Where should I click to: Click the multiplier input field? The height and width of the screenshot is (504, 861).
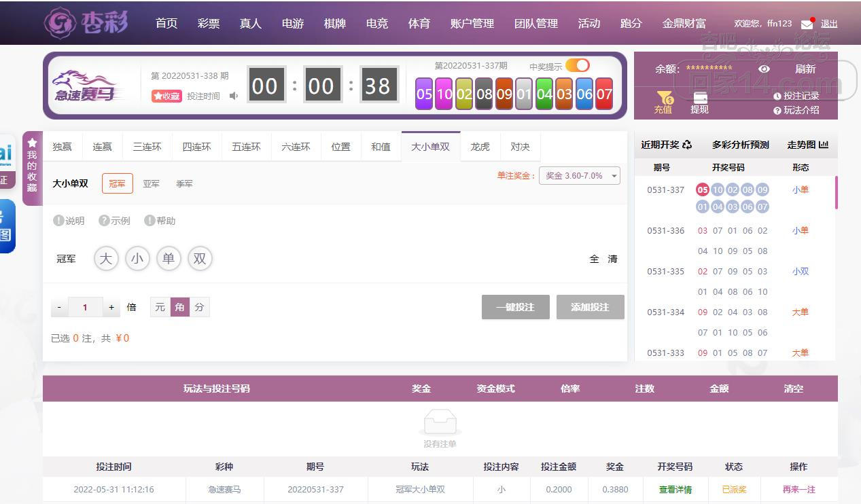pos(85,308)
